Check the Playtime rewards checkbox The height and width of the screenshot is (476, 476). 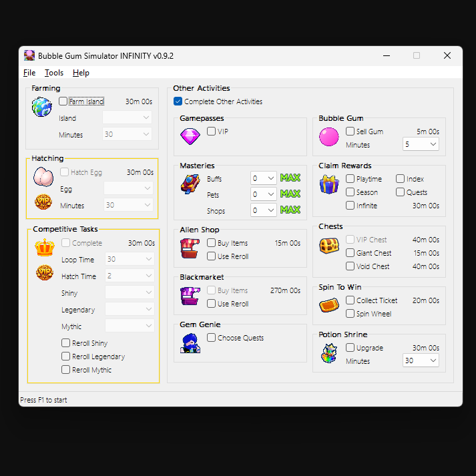[350, 178]
